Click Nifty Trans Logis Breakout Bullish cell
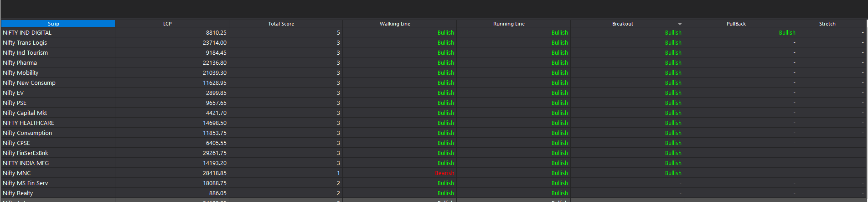 point(673,42)
